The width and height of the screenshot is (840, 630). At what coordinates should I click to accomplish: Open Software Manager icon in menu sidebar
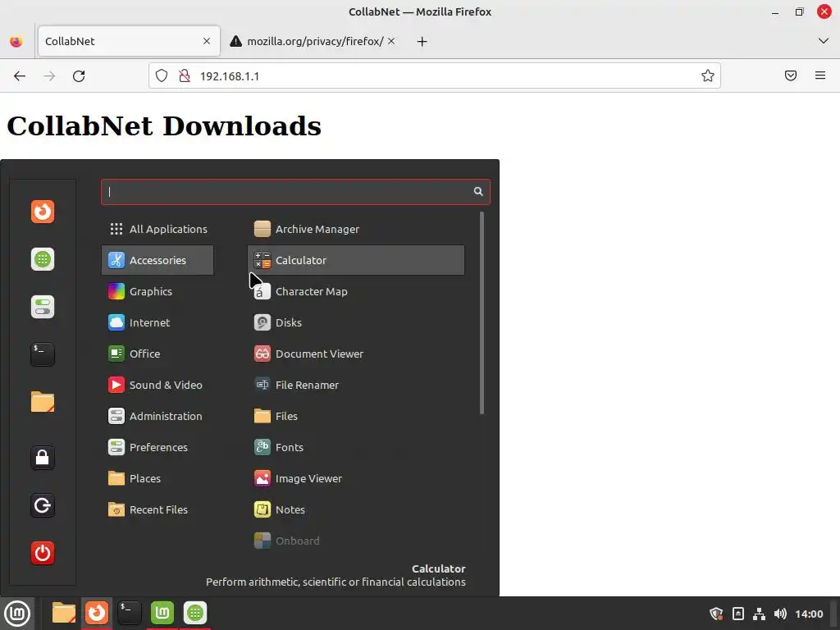43,259
